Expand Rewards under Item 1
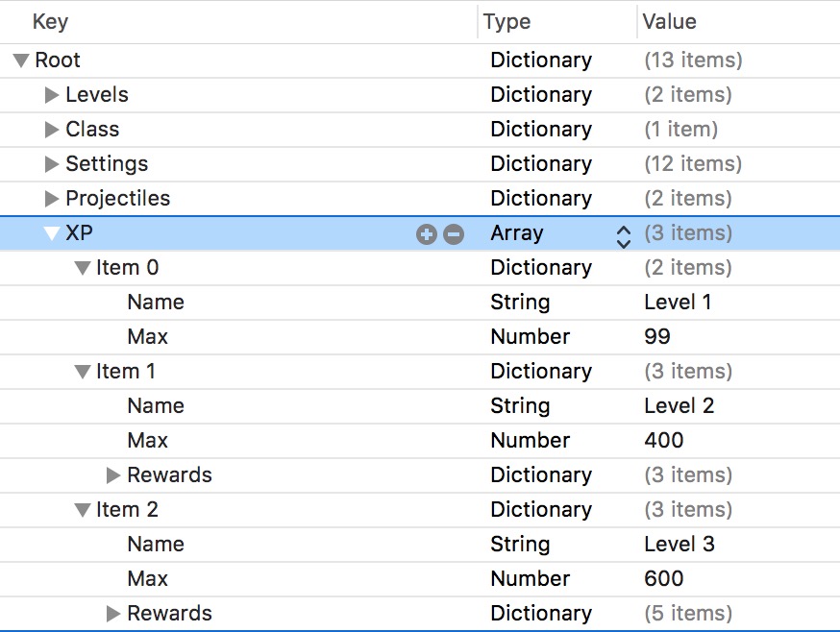The height and width of the screenshot is (632, 840). coord(113,475)
